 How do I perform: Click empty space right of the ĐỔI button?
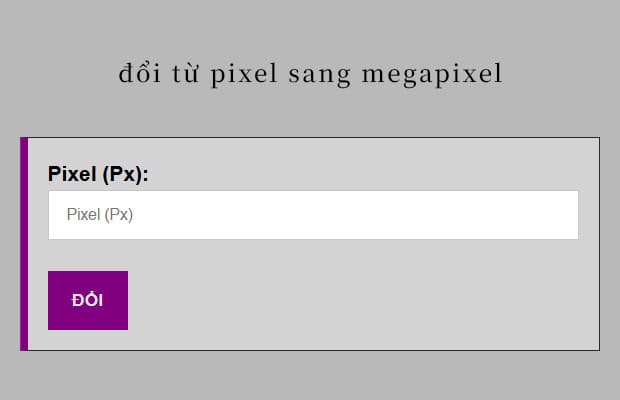[x=350, y=300]
